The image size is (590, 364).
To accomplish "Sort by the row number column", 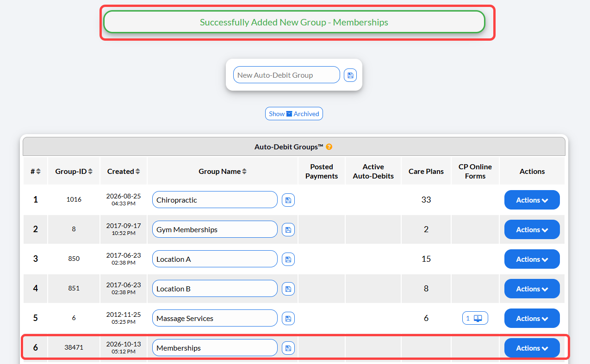I will [36, 171].
